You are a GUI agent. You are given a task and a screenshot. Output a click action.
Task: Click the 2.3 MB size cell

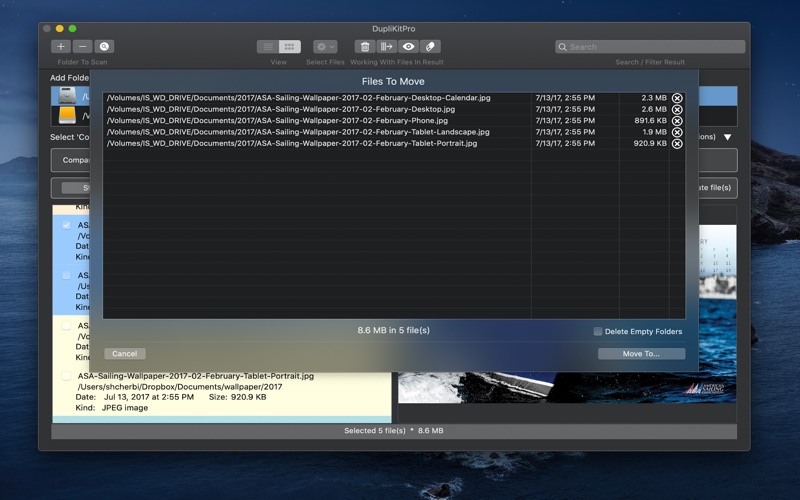[654, 97]
